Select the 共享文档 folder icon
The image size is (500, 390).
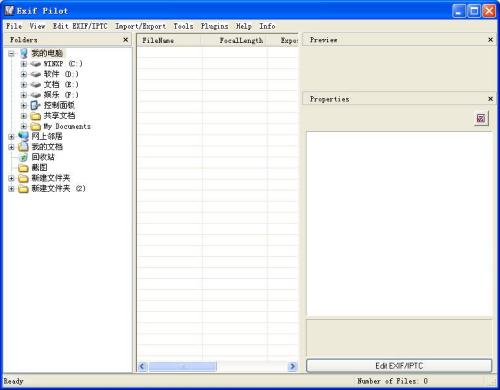click(x=36, y=116)
